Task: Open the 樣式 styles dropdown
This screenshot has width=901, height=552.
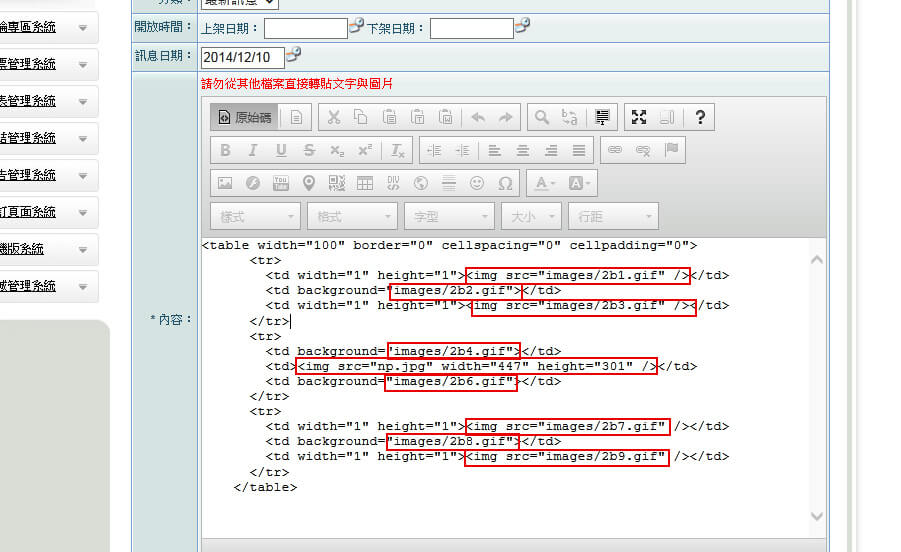Action: click(255, 216)
